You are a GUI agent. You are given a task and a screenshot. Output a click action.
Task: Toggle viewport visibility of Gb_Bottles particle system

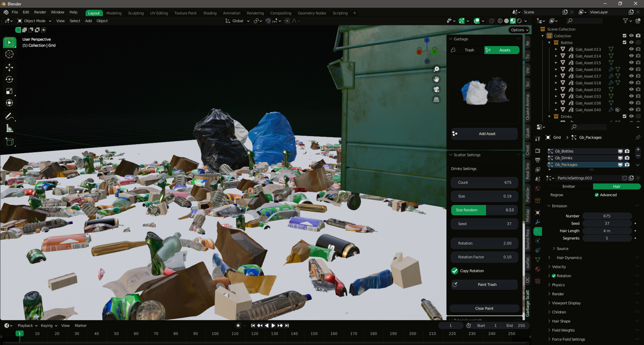pos(621,151)
